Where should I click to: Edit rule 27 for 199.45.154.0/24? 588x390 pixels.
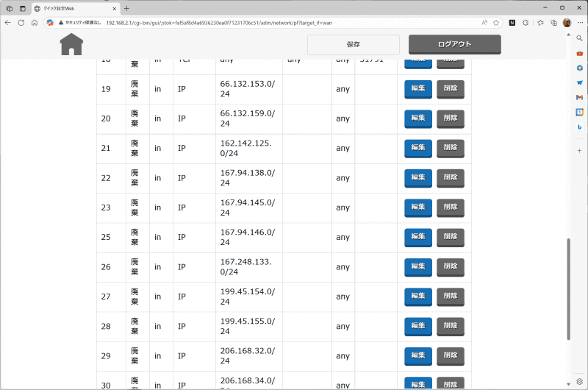tap(417, 297)
